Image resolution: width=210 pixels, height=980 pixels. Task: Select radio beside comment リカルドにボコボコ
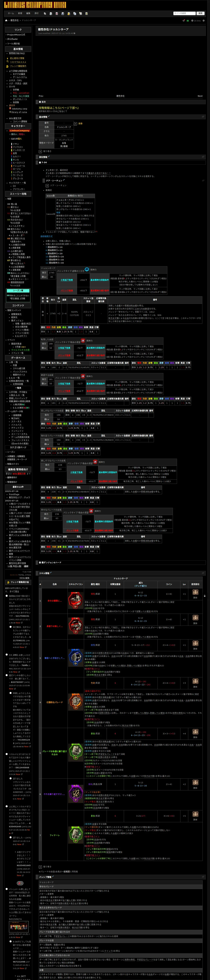[x=7, y=754]
